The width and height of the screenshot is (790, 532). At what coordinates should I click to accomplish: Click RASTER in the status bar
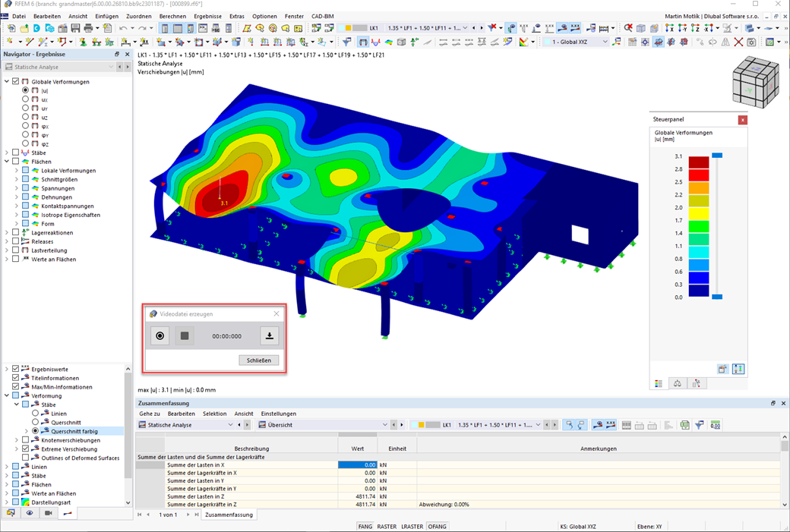[387, 527]
